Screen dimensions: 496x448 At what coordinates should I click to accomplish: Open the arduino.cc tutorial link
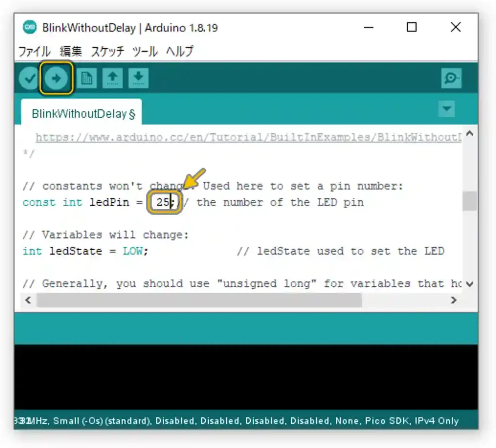click(248, 138)
